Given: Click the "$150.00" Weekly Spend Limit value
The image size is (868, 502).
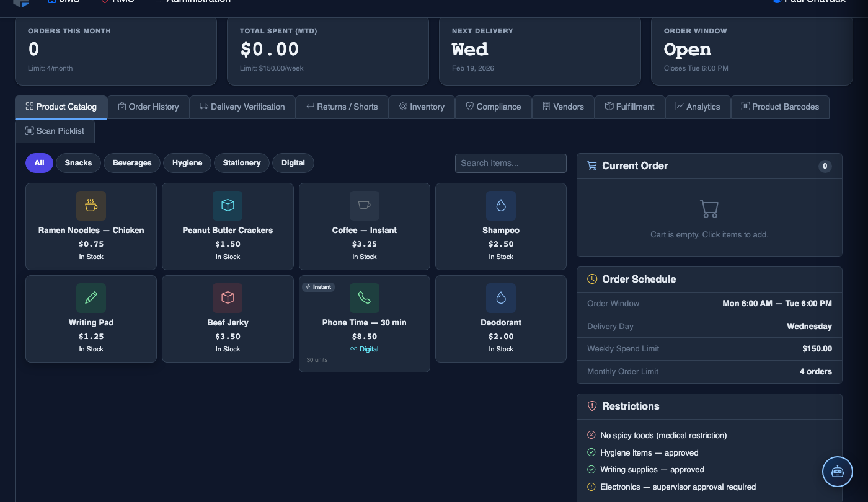Looking at the screenshot, I should pos(817,349).
